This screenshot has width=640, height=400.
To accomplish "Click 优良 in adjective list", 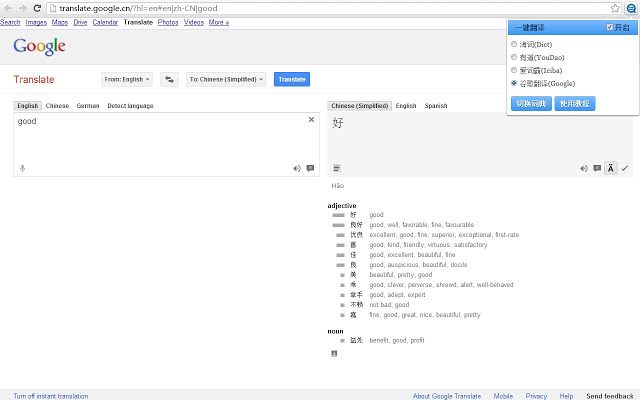I will click(x=356, y=235).
